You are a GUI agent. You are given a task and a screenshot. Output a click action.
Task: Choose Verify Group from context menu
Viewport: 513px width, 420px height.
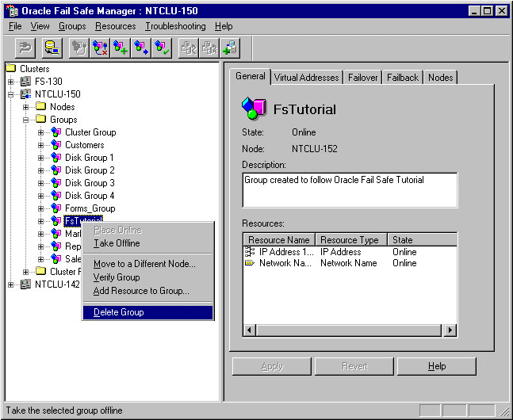click(x=148, y=277)
